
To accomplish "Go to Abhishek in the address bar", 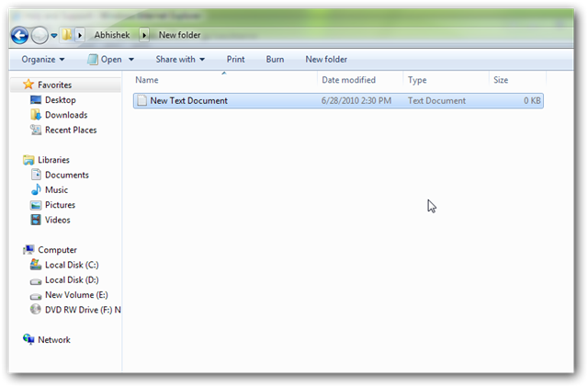I will tap(112, 35).
